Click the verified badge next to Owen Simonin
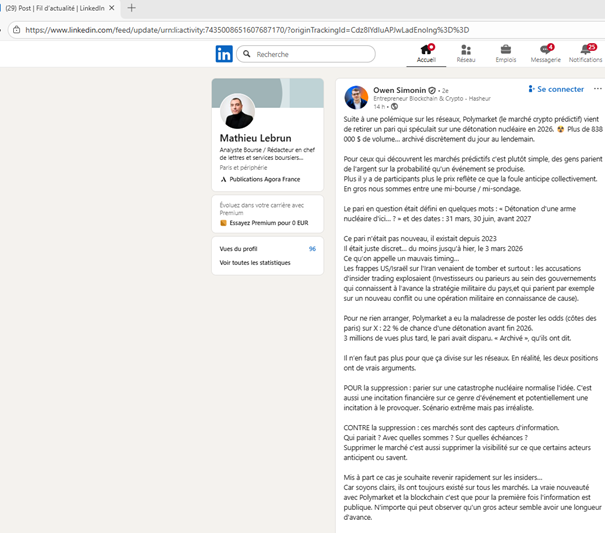Screen dimensions: 605x533 coord(432,90)
